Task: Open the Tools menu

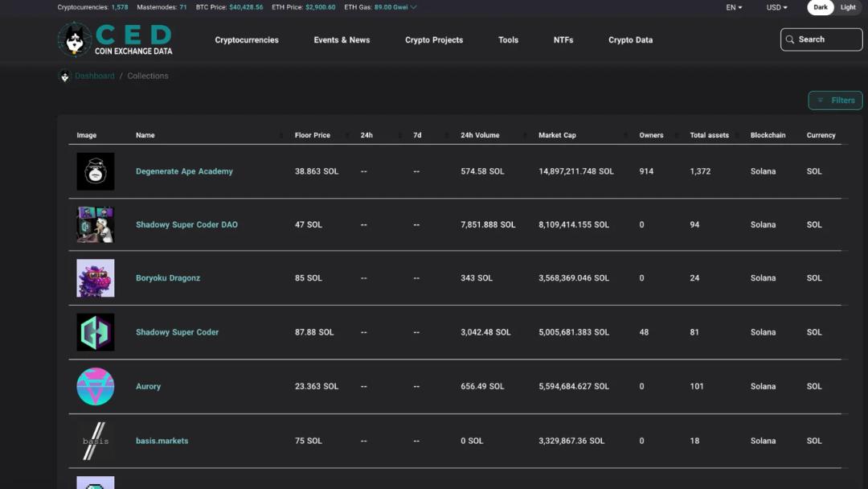Action: [508, 40]
